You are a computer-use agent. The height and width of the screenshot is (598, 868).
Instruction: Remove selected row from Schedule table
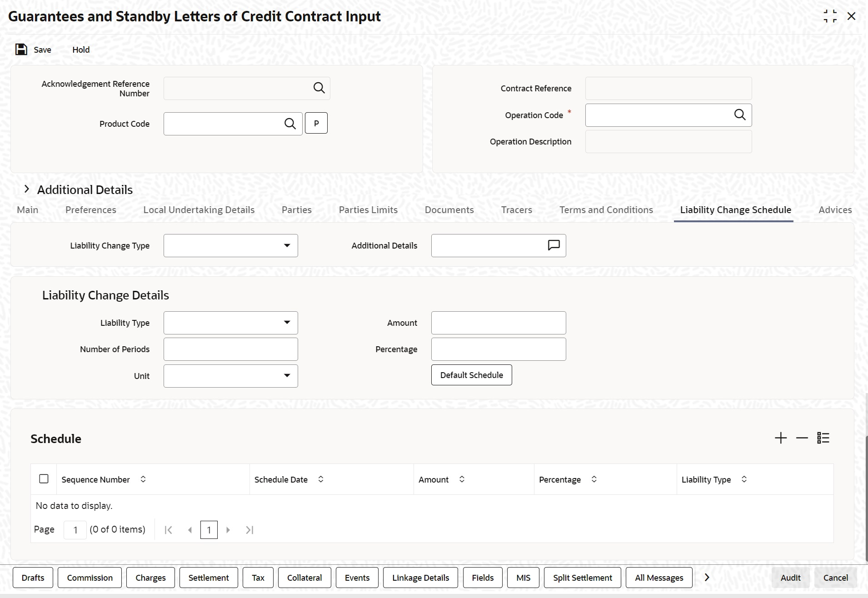click(x=802, y=438)
